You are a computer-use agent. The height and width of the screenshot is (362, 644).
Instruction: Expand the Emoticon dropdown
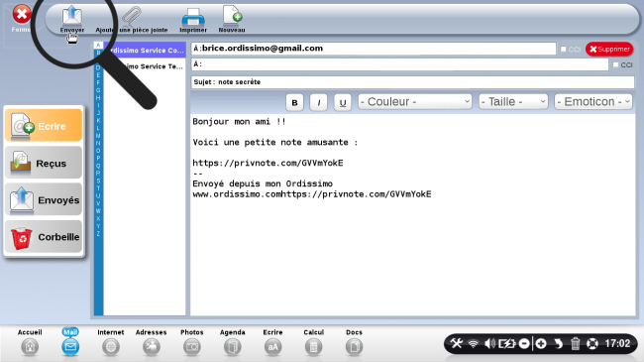593,101
